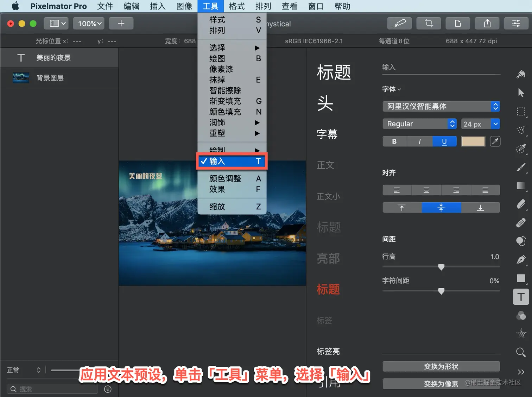
Task: Choose 智能擦除 from the Tools menu
Action: [232, 90]
